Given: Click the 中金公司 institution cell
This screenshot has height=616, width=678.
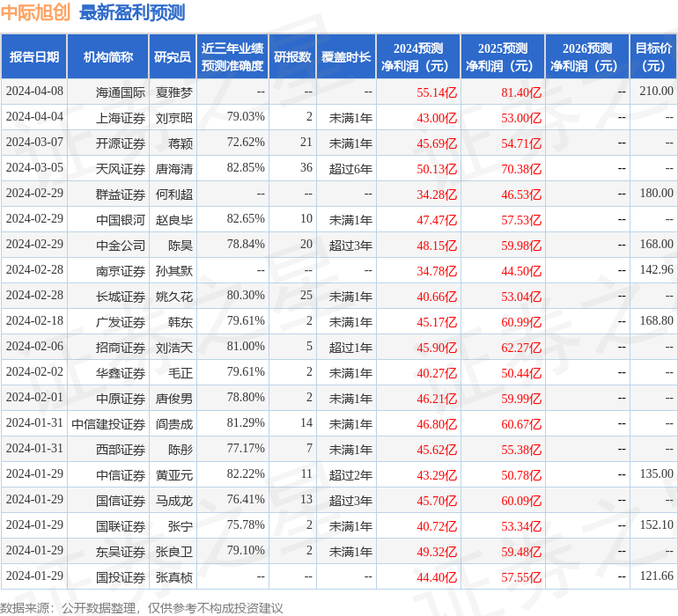Looking at the screenshot, I should [121, 245].
